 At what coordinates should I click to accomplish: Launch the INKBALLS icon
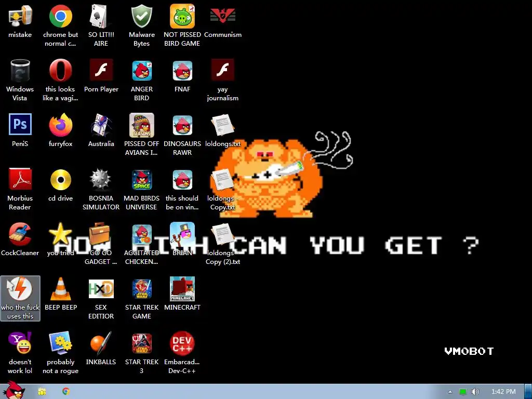tap(101, 343)
